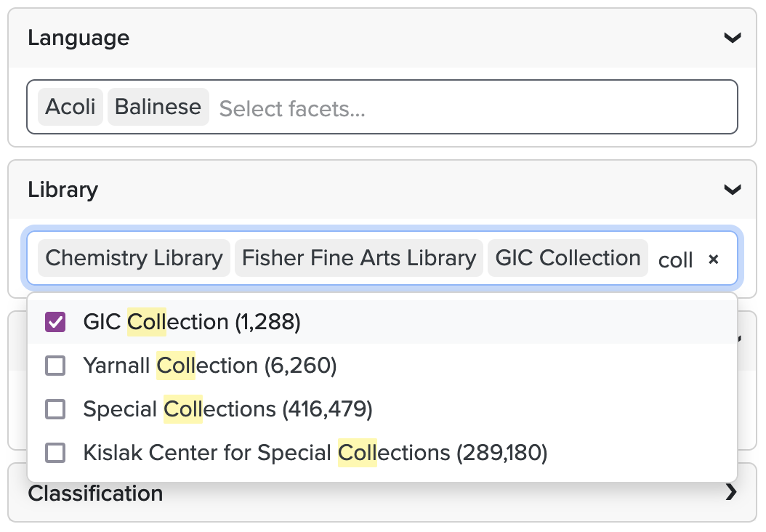Remove the Acoli language pill
The image size is (766, 532).
tap(70, 107)
